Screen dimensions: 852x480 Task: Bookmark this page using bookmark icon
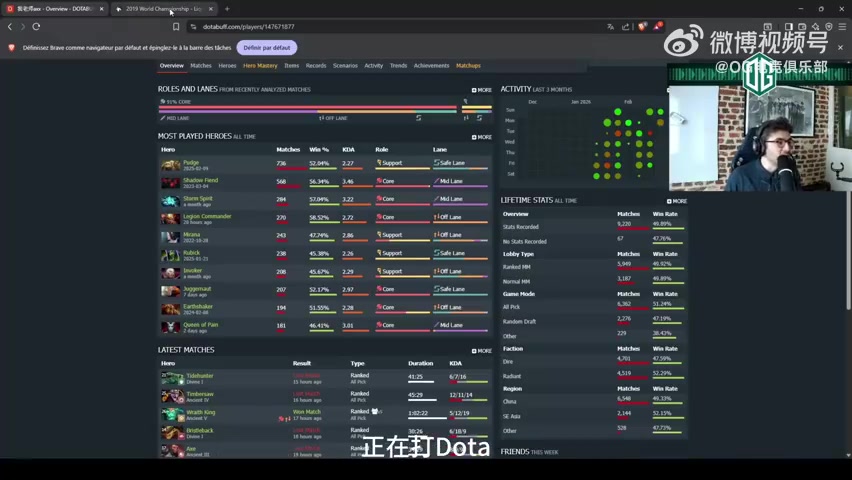pos(176,27)
